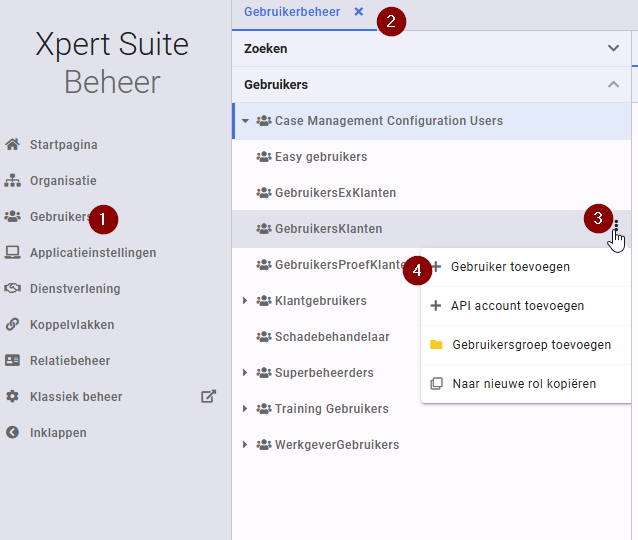This screenshot has height=540, width=638.
Task: Expand the Training Gebruikers tree node arrow
Action: click(245, 409)
